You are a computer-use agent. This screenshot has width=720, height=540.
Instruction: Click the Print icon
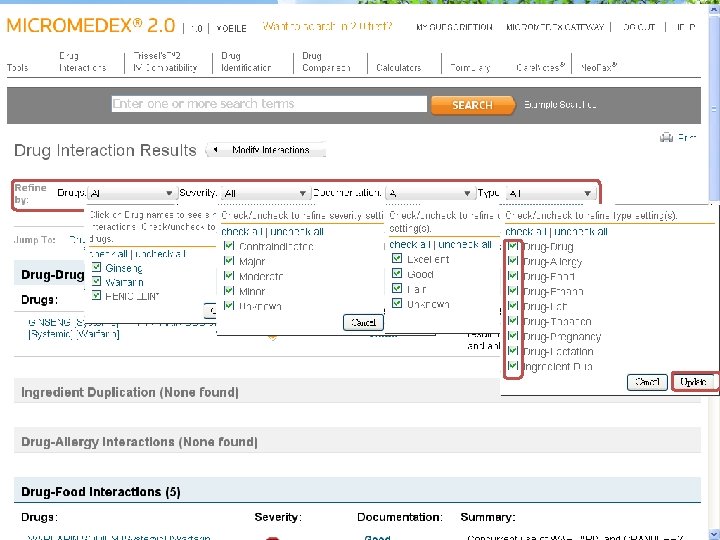point(666,137)
